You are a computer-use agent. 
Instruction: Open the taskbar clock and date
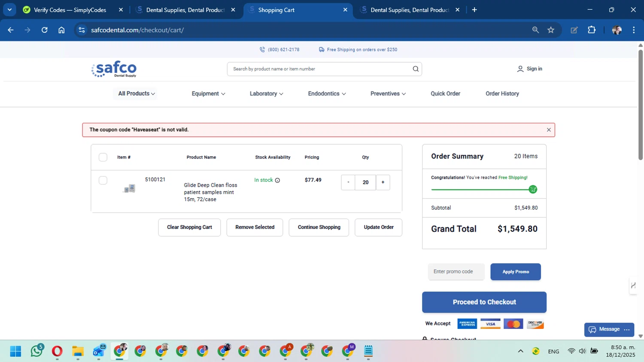click(620, 351)
